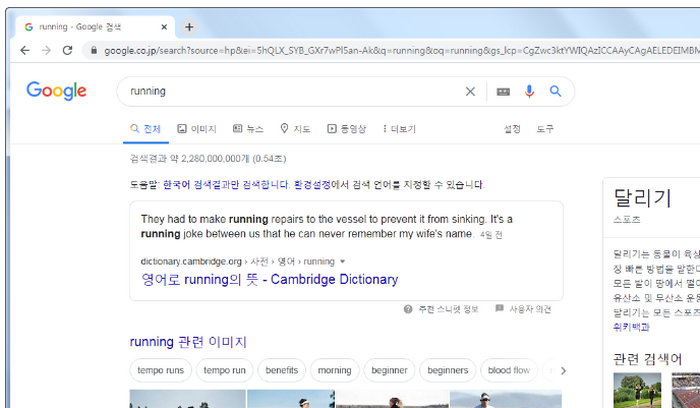Select the 'tempo runs' image chip
Image resolution: width=700 pixels, height=408 pixels.
161,371
